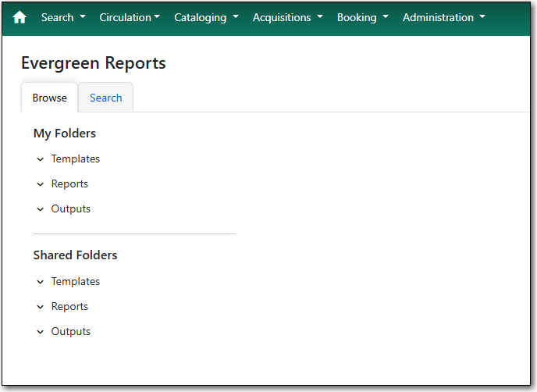This screenshot has width=537, height=392.
Task: Open the Search menu in navbar
Action: 63,17
